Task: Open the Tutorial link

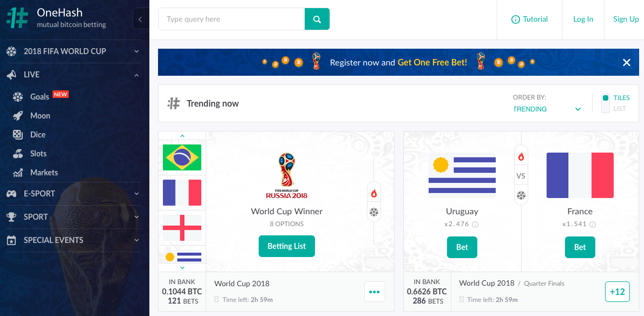Action: pos(529,19)
